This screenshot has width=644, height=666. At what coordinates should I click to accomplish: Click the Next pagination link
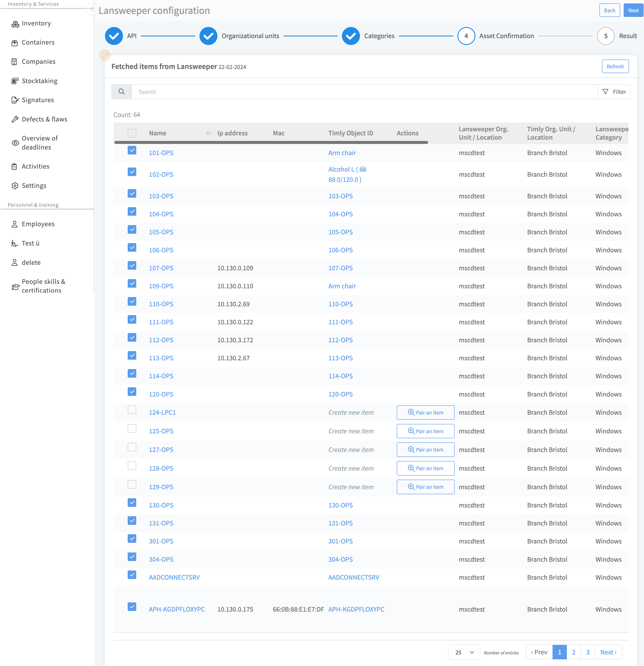[608, 652]
